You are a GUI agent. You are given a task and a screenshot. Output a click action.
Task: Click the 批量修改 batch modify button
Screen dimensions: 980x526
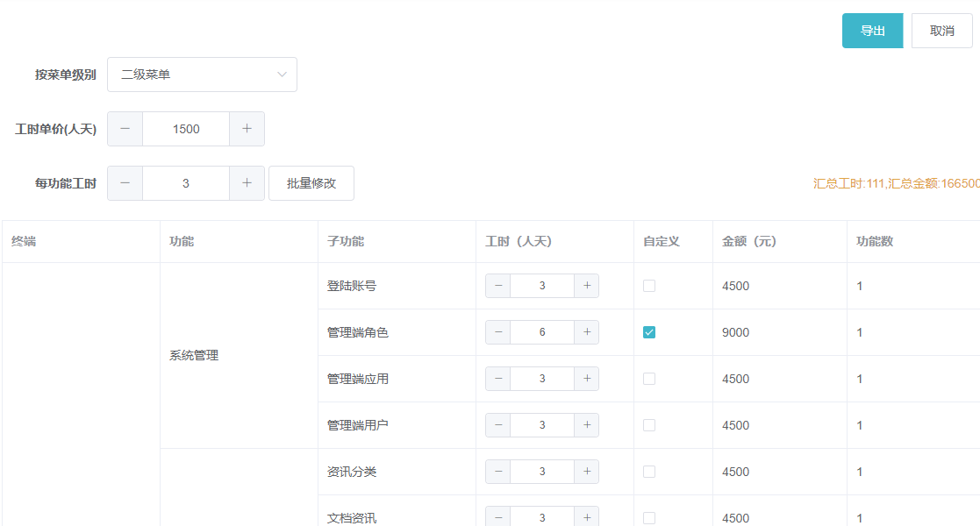311,183
